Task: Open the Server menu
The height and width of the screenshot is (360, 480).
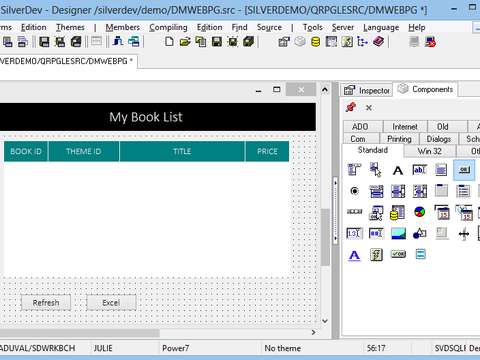Action: click(x=343, y=27)
